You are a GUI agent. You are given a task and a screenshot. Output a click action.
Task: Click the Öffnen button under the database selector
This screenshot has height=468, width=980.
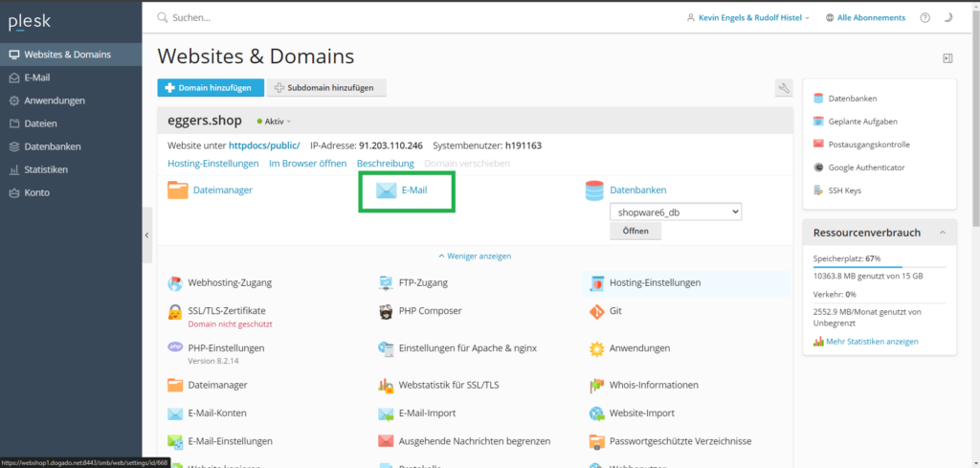(x=635, y=232)
